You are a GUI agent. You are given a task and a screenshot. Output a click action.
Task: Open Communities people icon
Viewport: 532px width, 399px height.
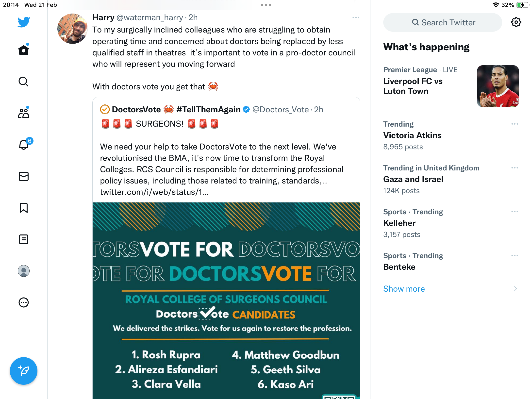(24, 113)
